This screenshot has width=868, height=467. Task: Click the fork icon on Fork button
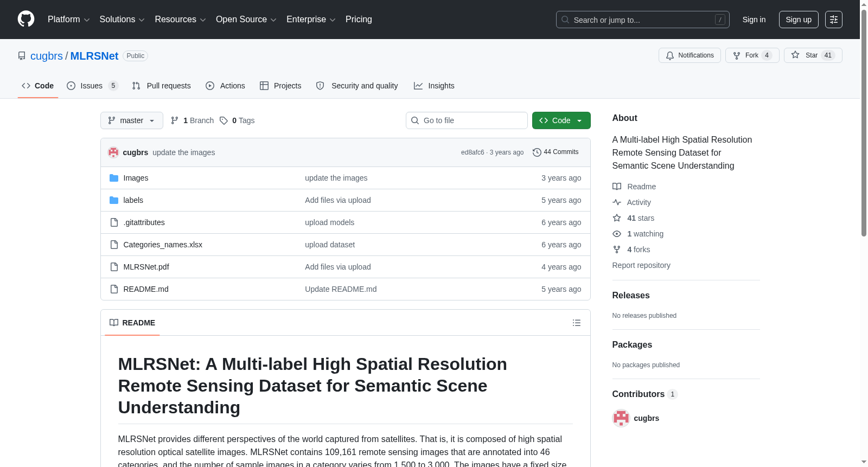pos(737,55)
